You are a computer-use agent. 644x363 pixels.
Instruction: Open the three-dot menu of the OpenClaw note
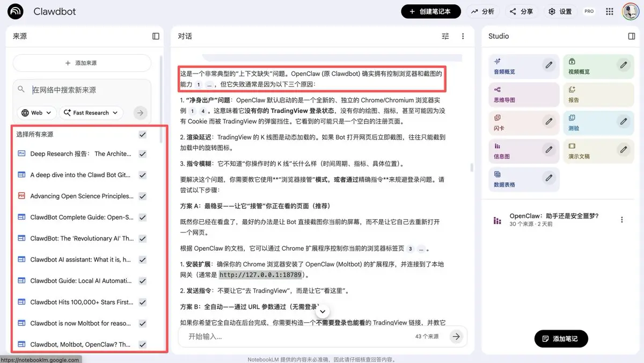click(x=622, y=220)
